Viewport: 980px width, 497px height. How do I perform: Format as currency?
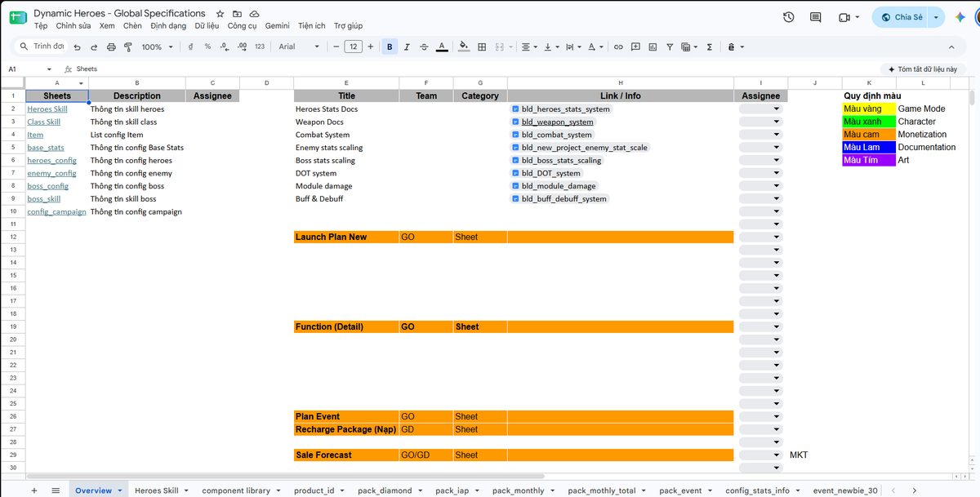coord(190,47)
